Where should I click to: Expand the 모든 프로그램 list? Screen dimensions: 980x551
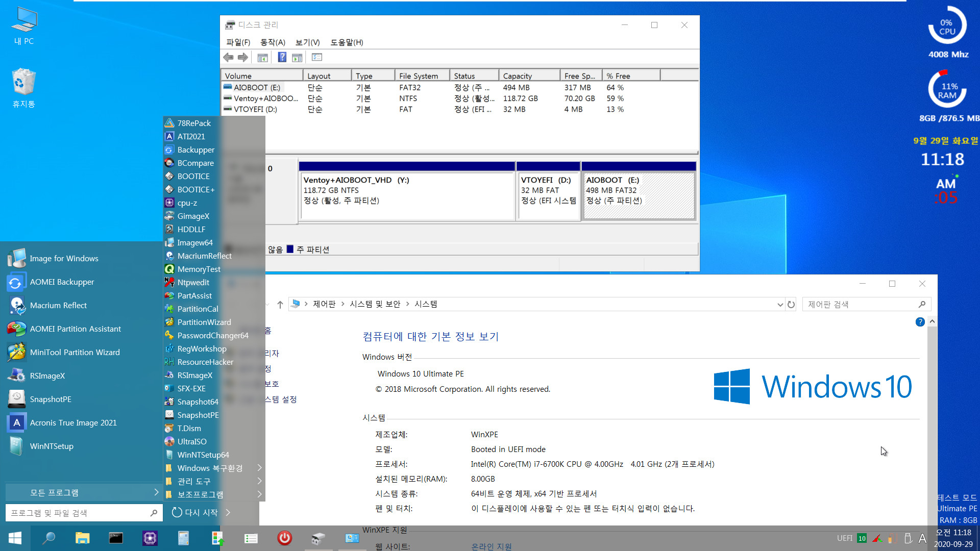(x=84, y=493)
